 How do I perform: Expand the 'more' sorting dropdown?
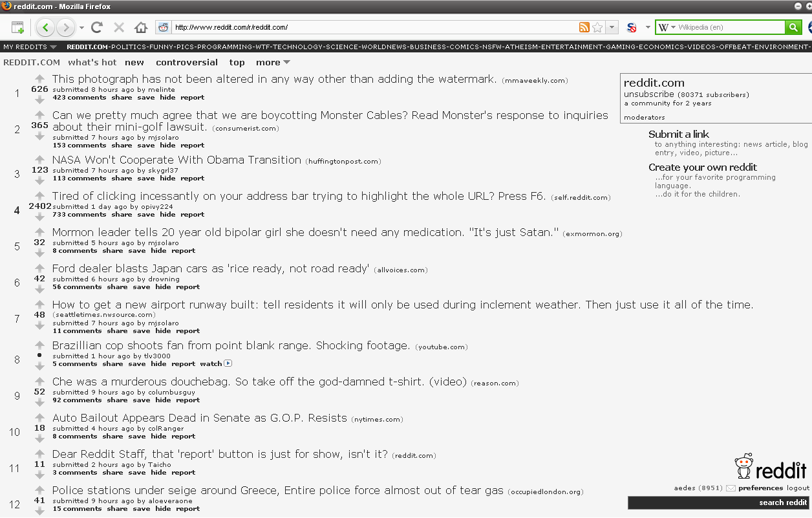[x=273, y=63]
